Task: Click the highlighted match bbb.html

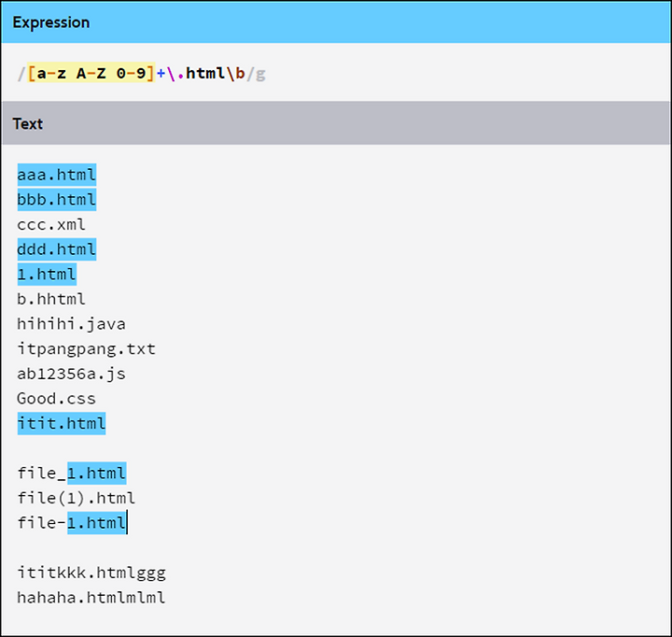Action: 57,200
